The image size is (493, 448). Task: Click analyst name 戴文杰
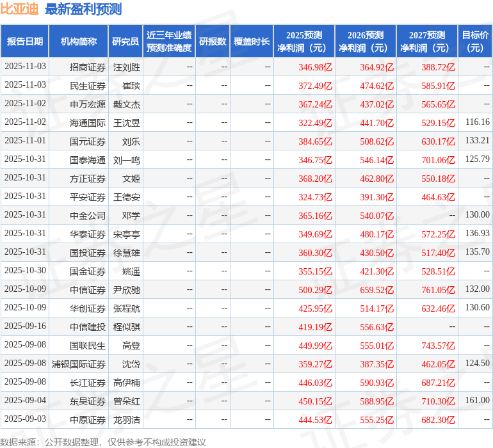pos(126,104)
